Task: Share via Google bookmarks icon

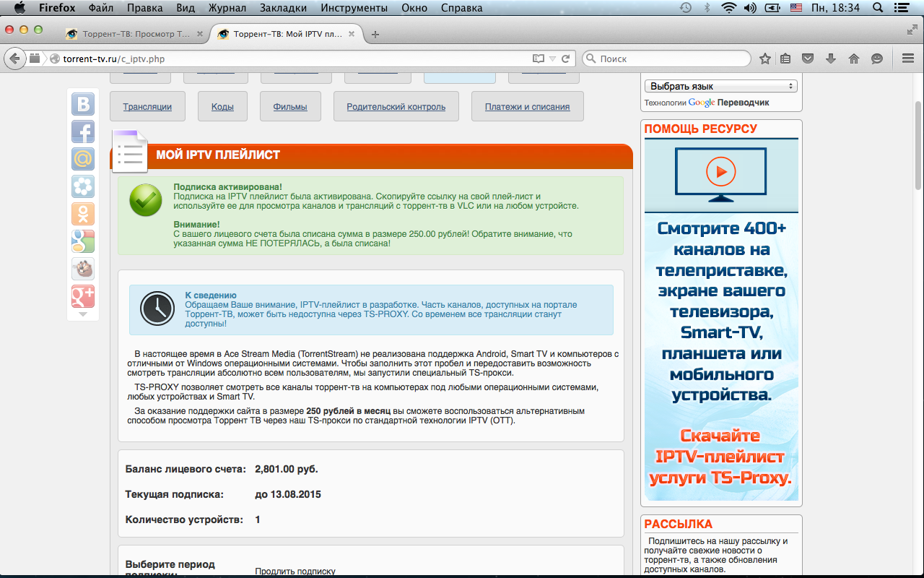Action: pyautogui.click(x=83, y=241)
